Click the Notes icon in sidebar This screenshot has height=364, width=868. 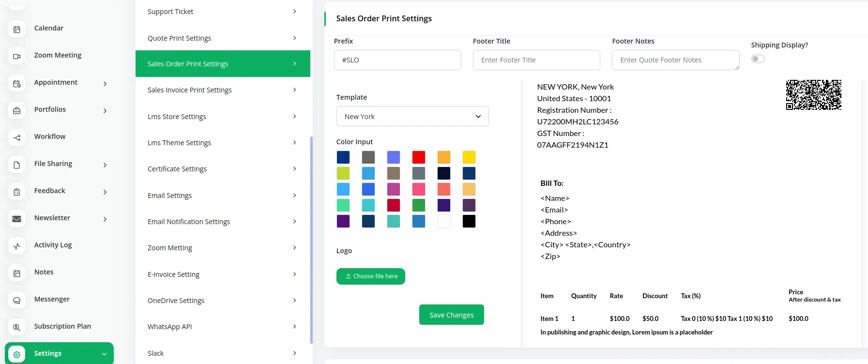pyautogui.click(x=17, y=273)
